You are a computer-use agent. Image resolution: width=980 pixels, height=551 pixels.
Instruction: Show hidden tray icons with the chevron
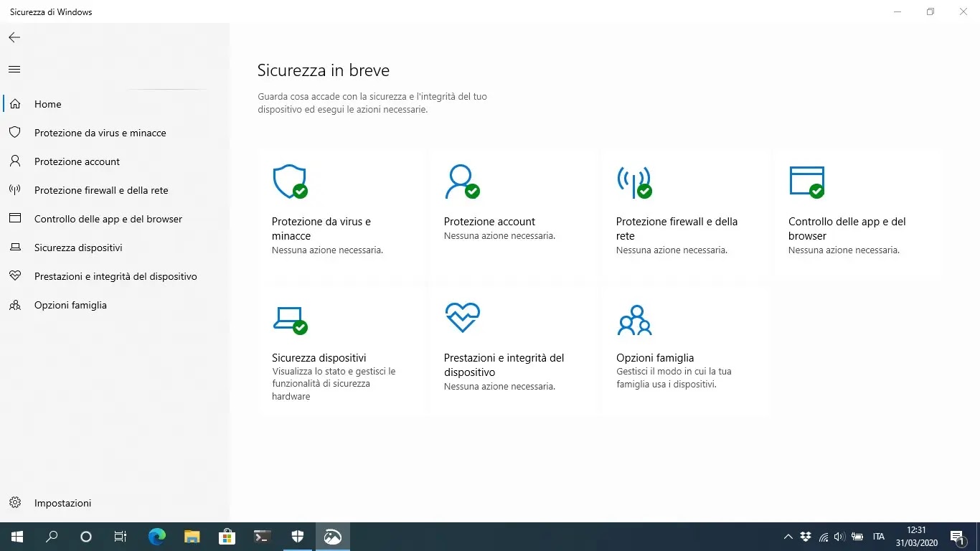coord(788,537)
